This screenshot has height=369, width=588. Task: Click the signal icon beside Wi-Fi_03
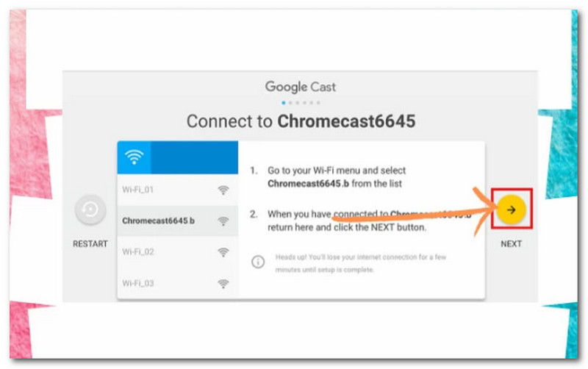coord(223,283)
